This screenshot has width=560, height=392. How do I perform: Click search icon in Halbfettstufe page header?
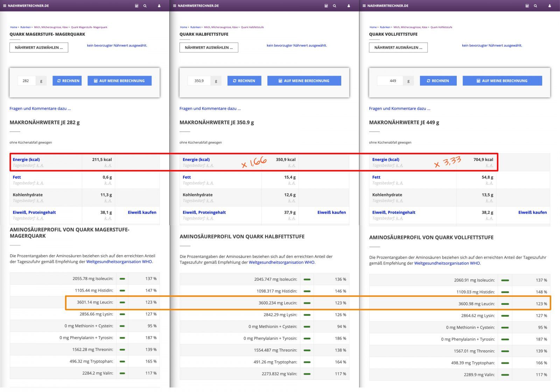pyautogui.click(x=335, y=6)
